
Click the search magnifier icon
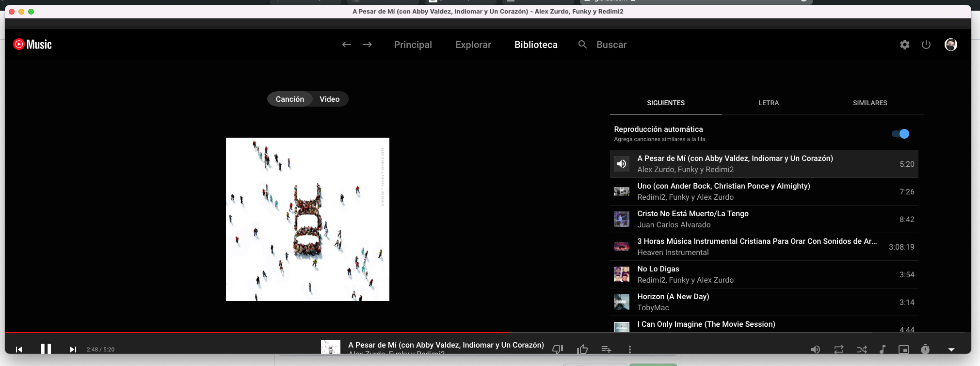(582, 45)
